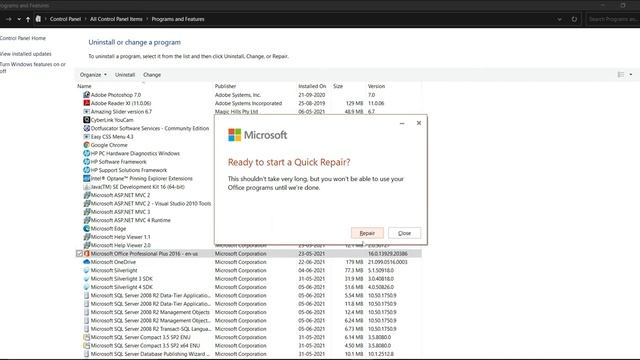Select the CyberLink YouCam icon

[x=87, y=120]
